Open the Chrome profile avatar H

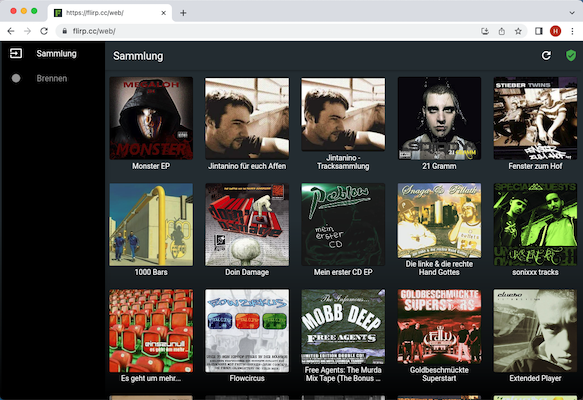[555, 31]
